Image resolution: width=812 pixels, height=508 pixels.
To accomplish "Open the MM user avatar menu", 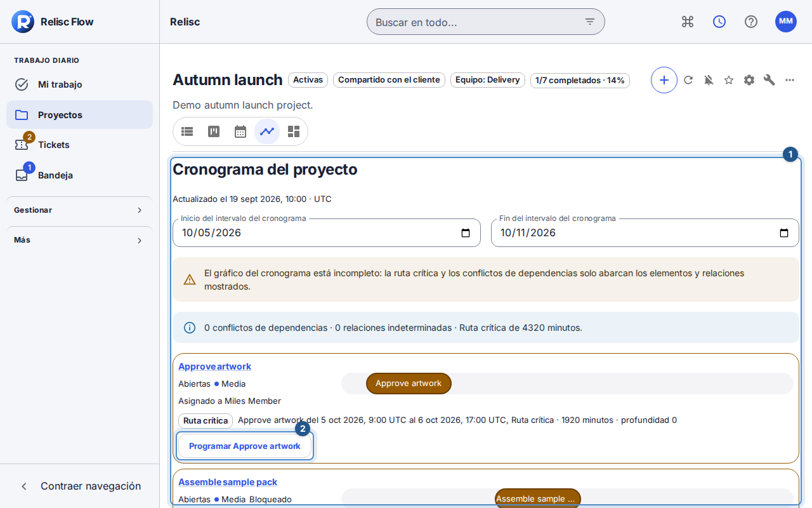I will [x=786, y=22].
